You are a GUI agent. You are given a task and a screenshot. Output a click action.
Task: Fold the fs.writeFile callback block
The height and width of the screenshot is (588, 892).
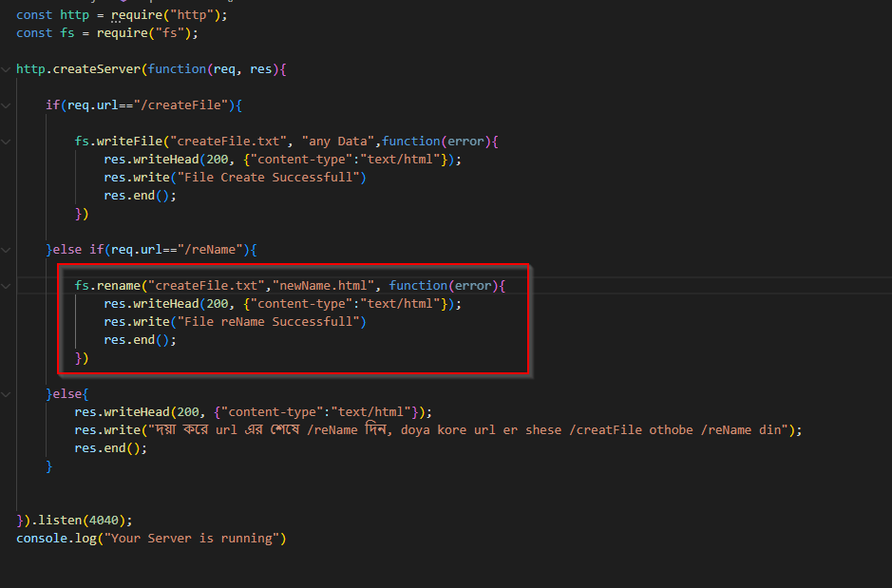click(x=6, y=142)
